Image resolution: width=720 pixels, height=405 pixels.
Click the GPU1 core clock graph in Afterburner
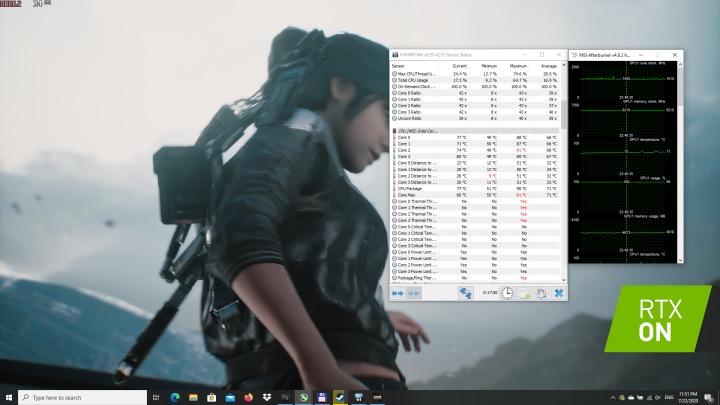[x=624, y=79]
